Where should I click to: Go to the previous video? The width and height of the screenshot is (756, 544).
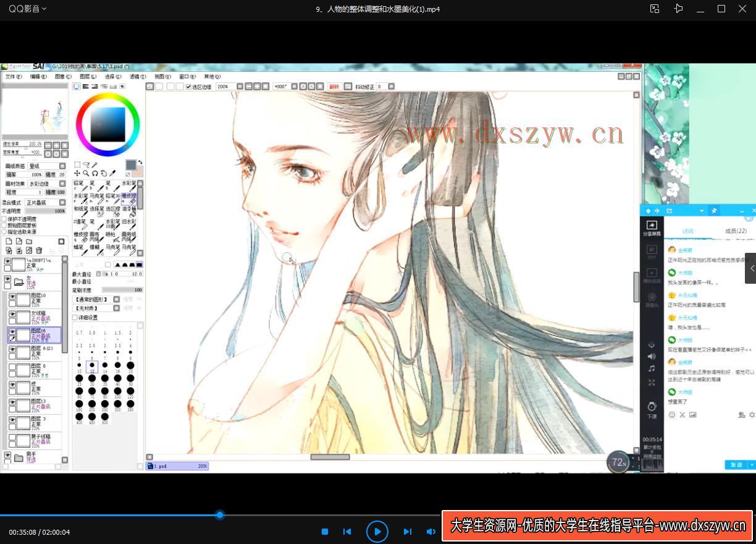(x=347, y=532)
